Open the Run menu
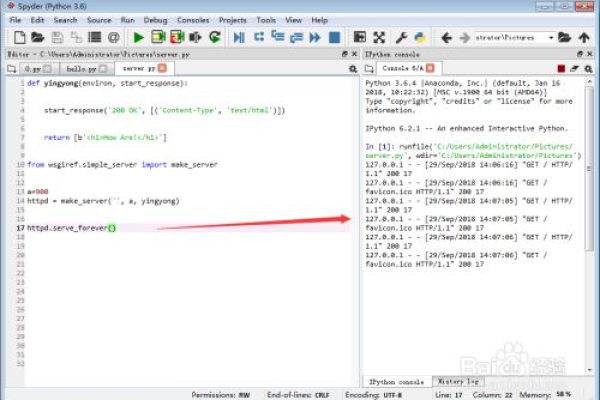Viewport: 600px width, 400px height. (127, 20)
